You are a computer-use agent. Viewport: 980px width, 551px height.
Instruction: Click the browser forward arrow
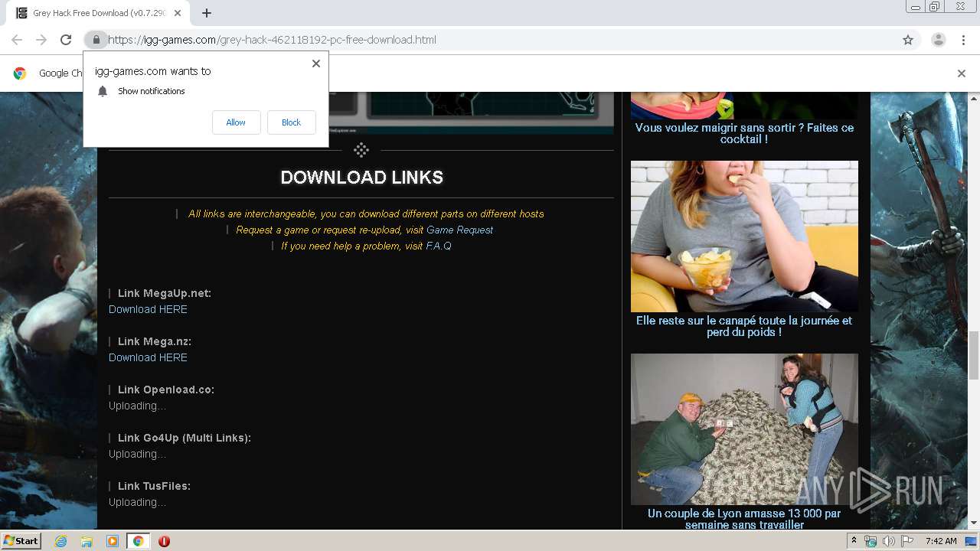pos(41,40)
